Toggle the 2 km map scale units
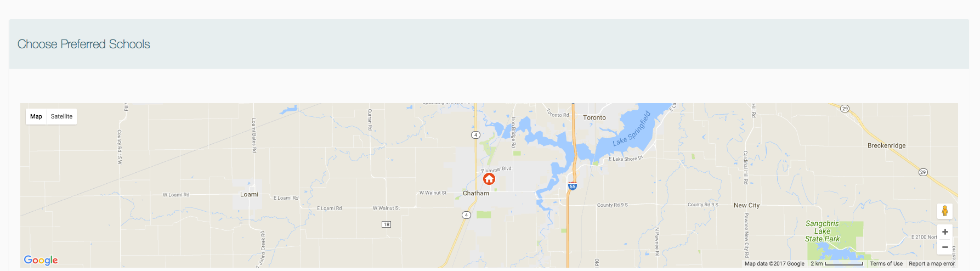 pos(837,264)
